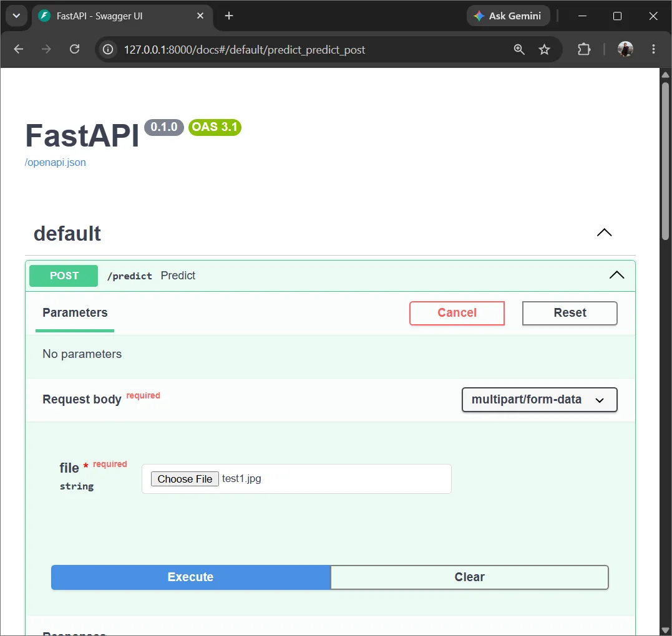Click the test1.jpg file name
Image resolution: width=672 pixels, height=636 pixels.
tap(241, 478)
